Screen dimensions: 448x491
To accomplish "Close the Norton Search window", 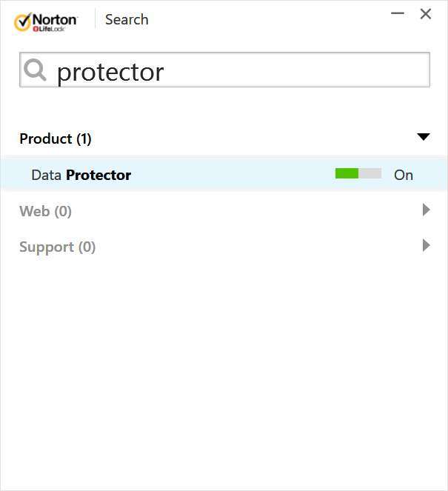I will tap(426, 14).
